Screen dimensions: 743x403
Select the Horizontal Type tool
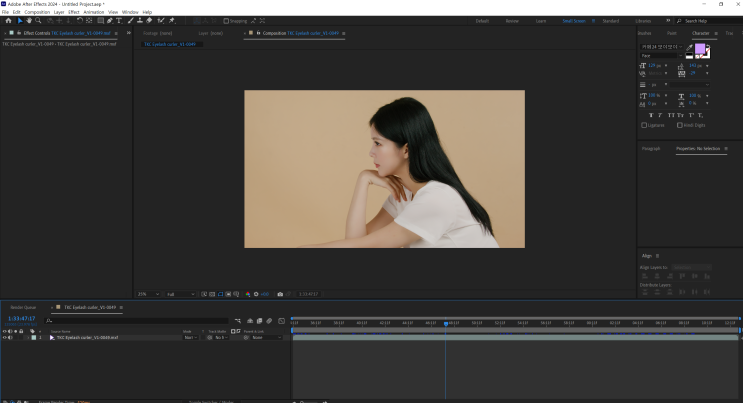[120, 20]
